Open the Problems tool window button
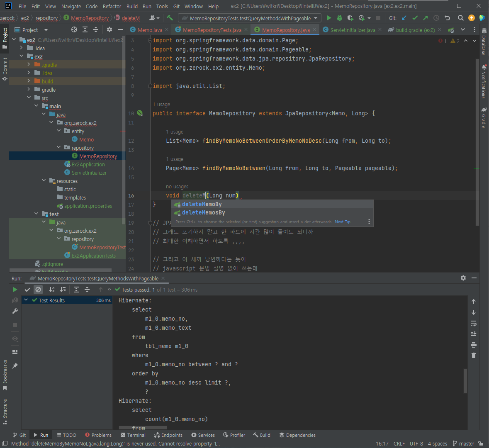Image resolution: width=489 pixels, height=448 pixels. 98,435
